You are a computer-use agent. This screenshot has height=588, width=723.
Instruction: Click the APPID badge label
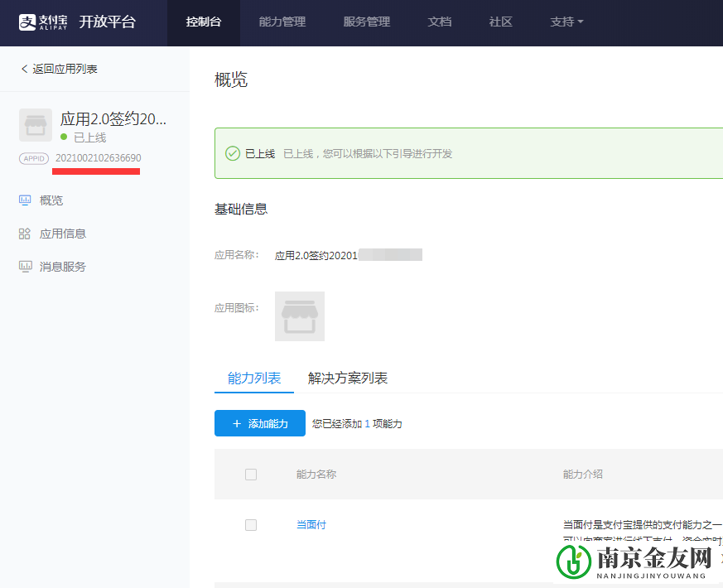tap(33, 157)
